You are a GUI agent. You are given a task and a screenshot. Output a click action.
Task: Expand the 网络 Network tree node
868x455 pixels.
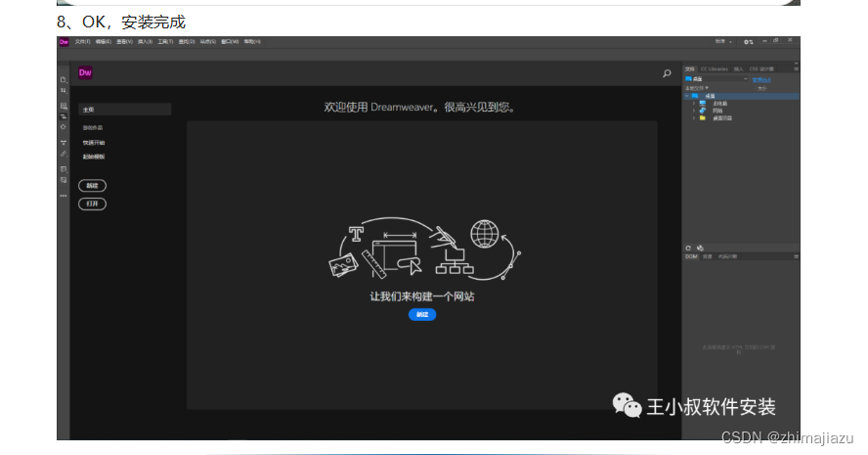(x=694, y=111)
